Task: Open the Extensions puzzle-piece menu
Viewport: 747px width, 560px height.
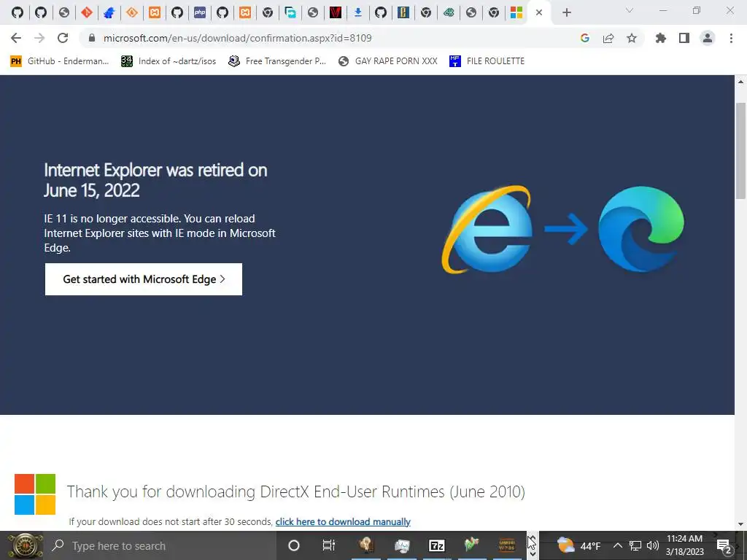Action: 661,38
